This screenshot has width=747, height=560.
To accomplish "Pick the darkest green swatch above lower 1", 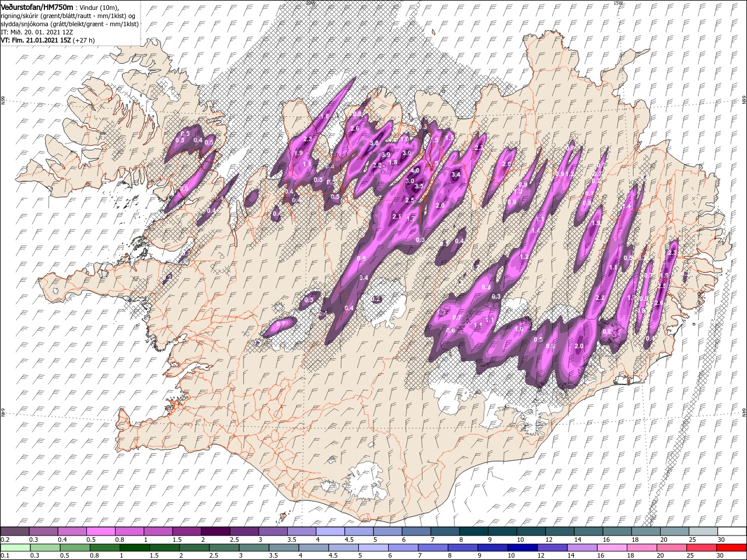I will tap(135, 548).
